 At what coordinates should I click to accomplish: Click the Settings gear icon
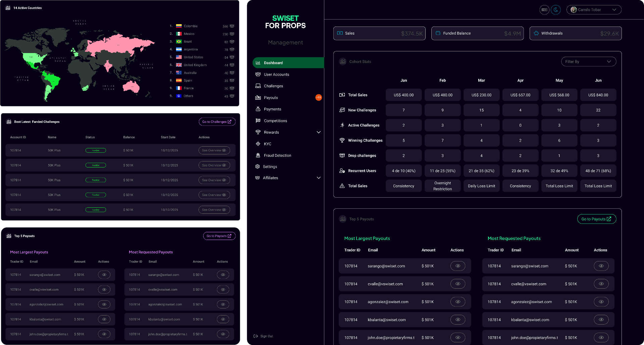point(258,166)
